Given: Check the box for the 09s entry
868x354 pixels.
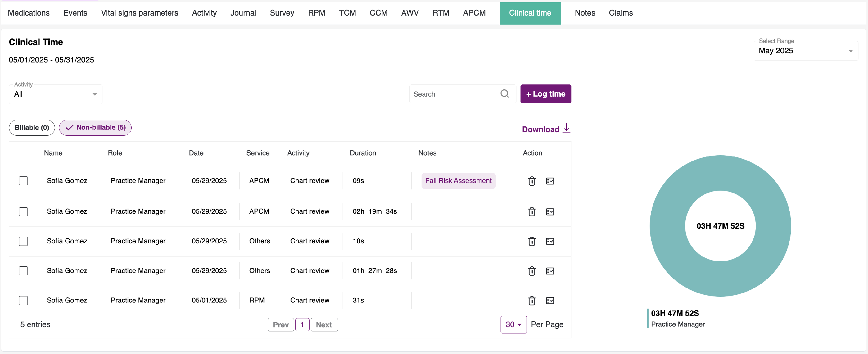Looking at the screenshot, I should click(23, 181).
